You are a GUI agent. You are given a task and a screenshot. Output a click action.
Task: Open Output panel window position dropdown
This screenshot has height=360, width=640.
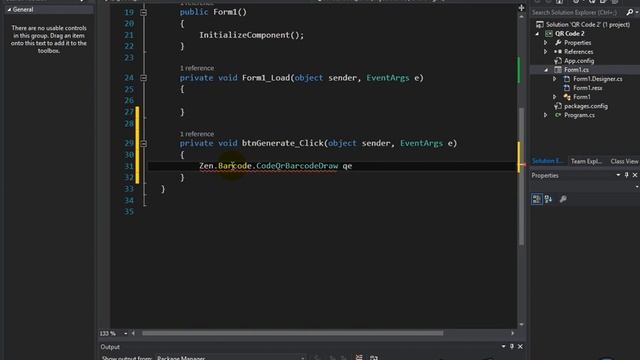pos(503,347)
